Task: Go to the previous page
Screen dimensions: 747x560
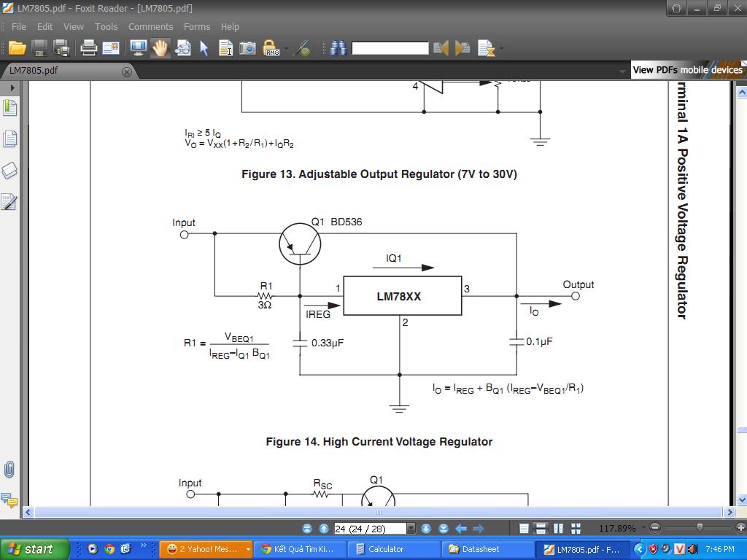Action: click(x=324, y=529)
